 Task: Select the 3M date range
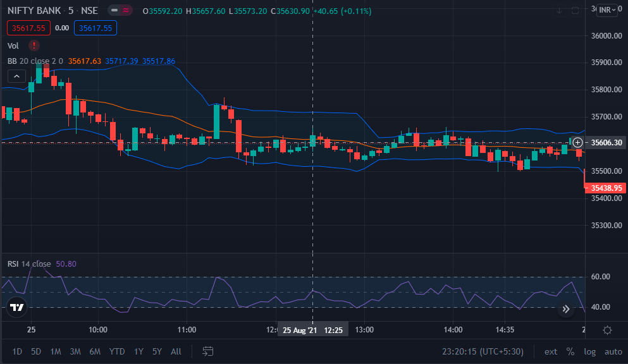tap(75, 351)
